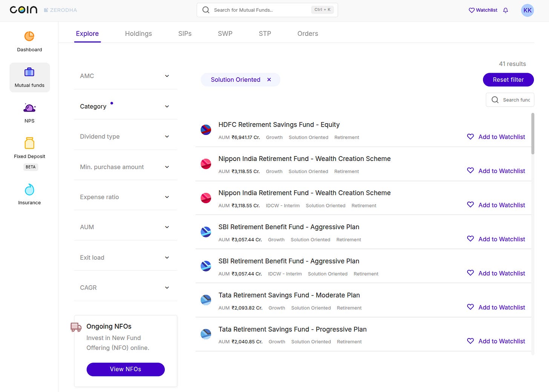Open the Insurance sidebar icon
This screenshot has width=549, height=392.
(29, 190)
